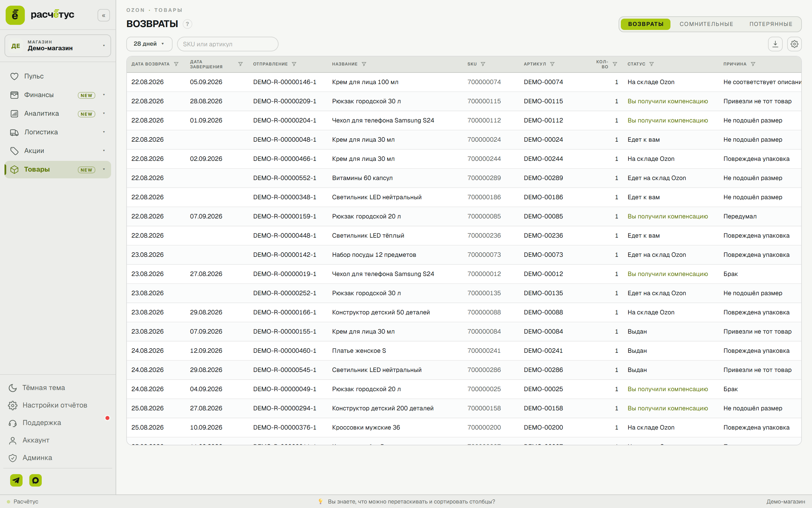Filter the Артикул column
812x508 pixels.
(x=552, y=64)
